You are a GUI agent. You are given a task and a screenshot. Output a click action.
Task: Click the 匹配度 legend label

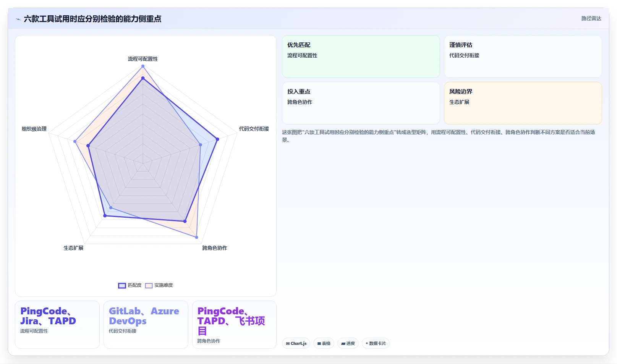[x=134, y=285]
